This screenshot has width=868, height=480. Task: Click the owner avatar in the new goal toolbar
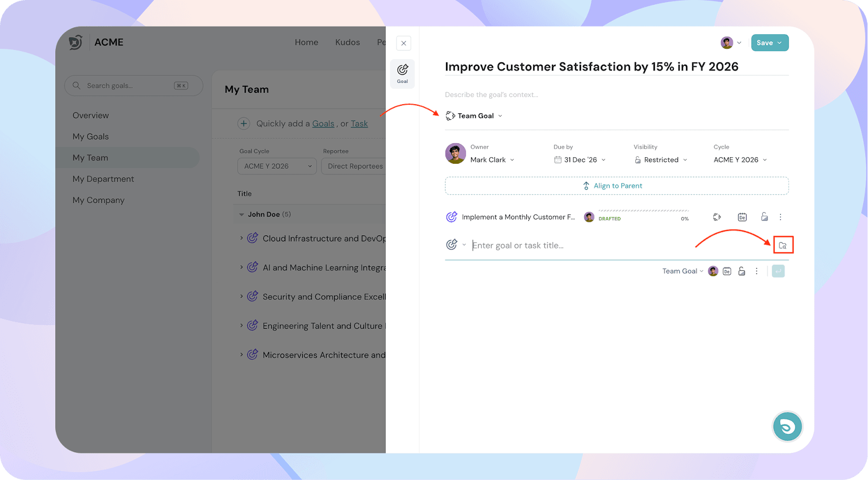pyautogui.click(x=713, y=271)
